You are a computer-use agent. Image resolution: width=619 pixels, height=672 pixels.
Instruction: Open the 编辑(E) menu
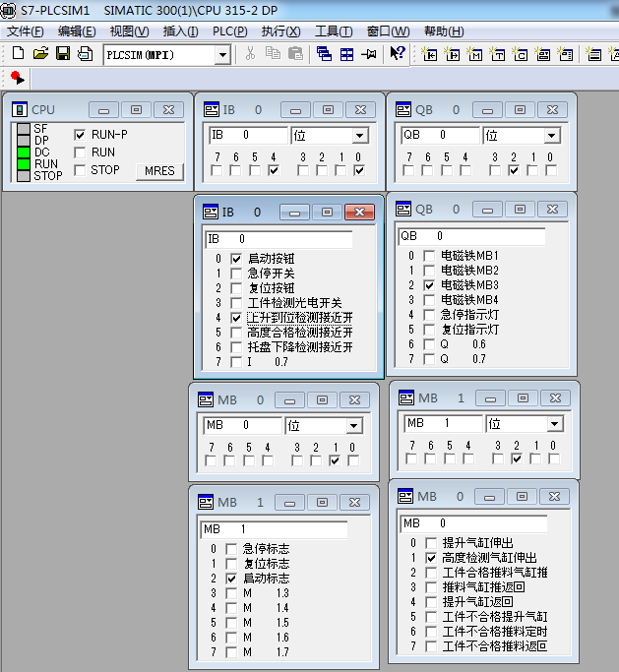click(77, 31)
